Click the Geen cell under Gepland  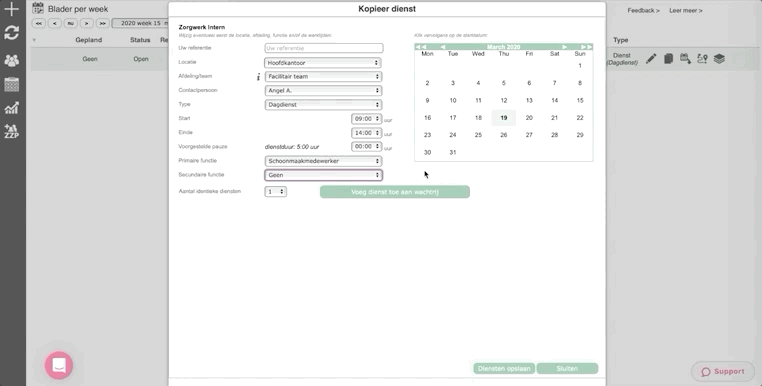pyautogui.click(x=90, y=59)
